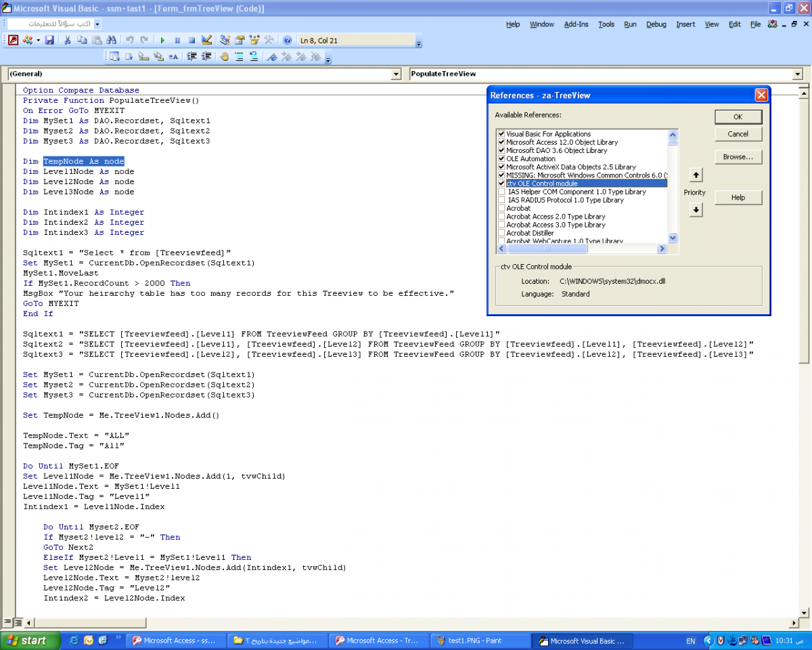Click the references list scroll down arrow

(x=673, y=238)
